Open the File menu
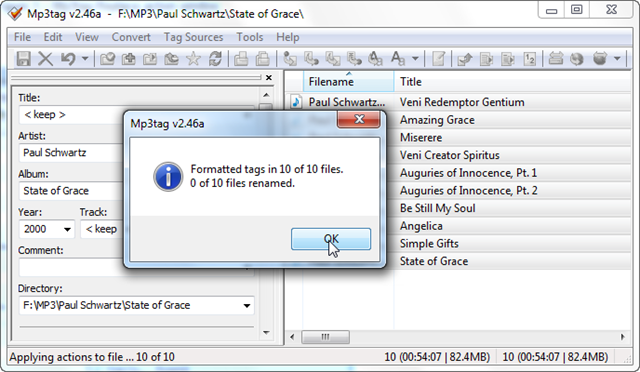 [22, 37]
